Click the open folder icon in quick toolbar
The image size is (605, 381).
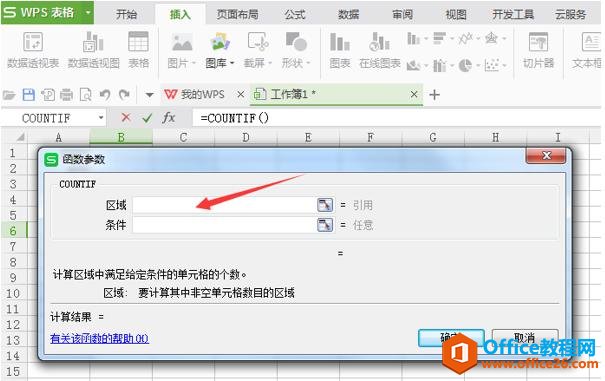click(9, 95)
